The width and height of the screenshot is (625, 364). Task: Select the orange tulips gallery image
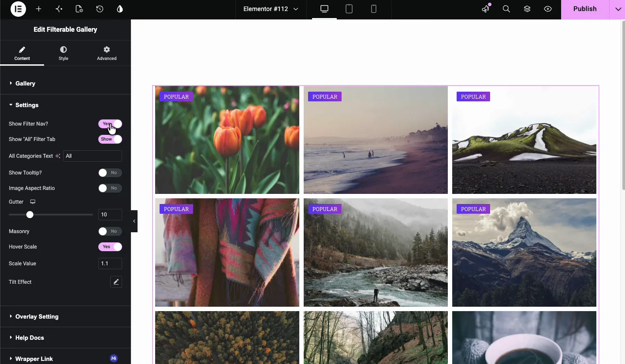pyautogui.click(x=227, y=140)
